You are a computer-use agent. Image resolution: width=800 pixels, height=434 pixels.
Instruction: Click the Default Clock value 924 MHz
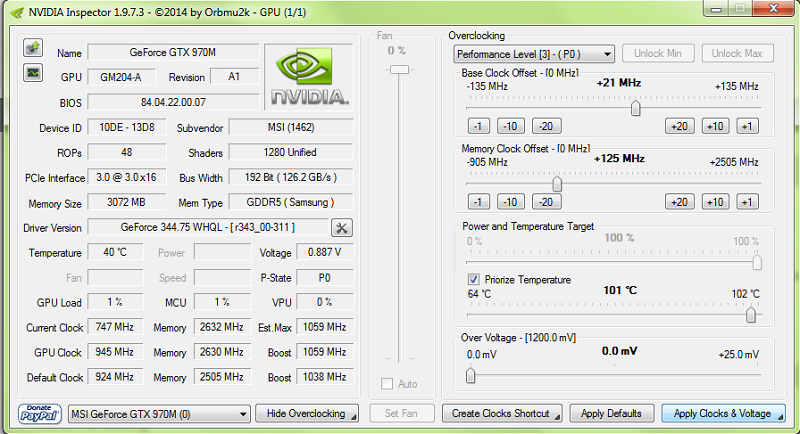point(115,377)
